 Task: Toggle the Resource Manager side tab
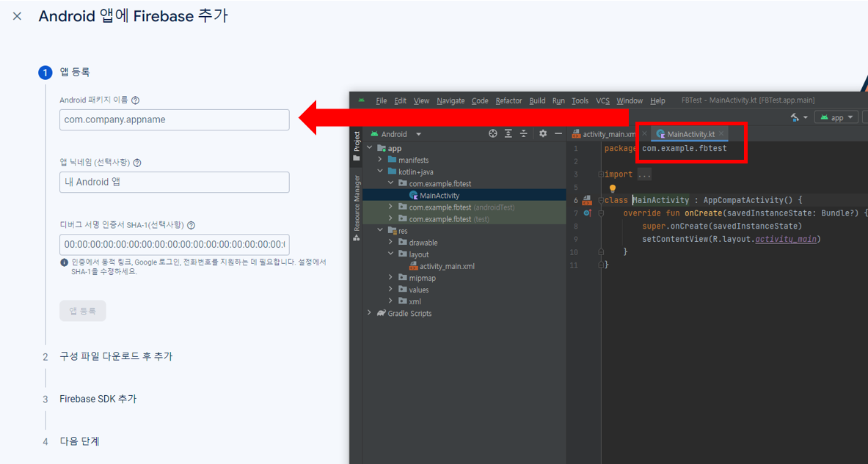pyautogui.click(x=357, y=208)
